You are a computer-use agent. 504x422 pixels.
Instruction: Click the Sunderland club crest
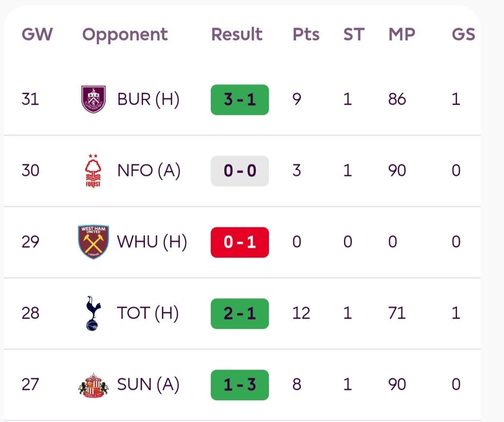93,385
